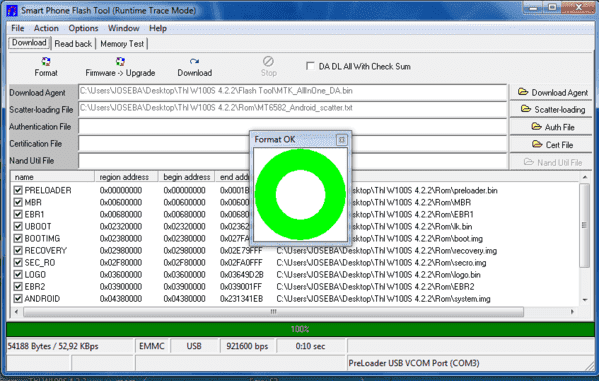Screen dimensions: 599x381
Task: Uncheck the ANDROID partition checkbox
Action: tap(18, 298)
